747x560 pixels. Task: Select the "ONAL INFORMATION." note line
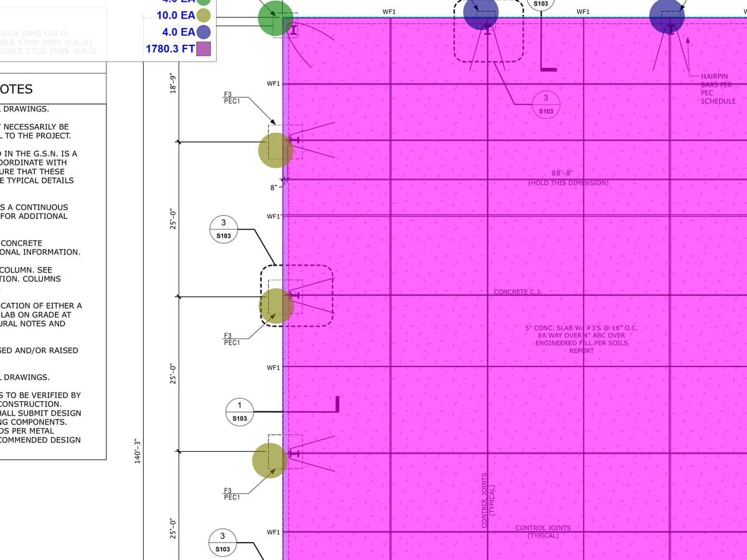(40, 252)
